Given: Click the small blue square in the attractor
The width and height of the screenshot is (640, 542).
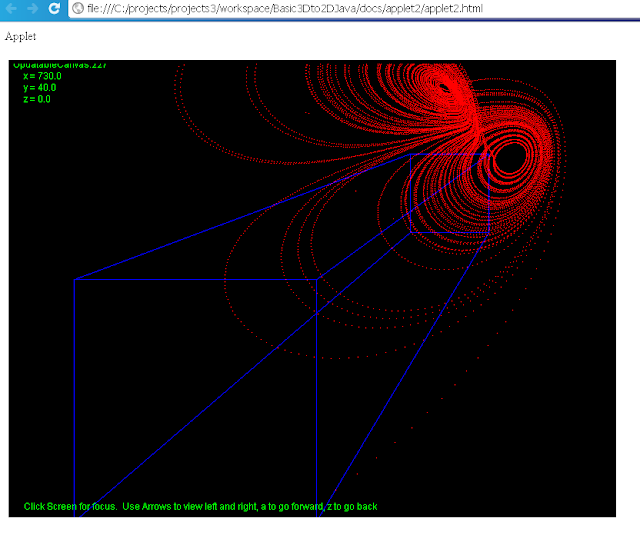Looking at the screenshot, I should tap(450, 193).
